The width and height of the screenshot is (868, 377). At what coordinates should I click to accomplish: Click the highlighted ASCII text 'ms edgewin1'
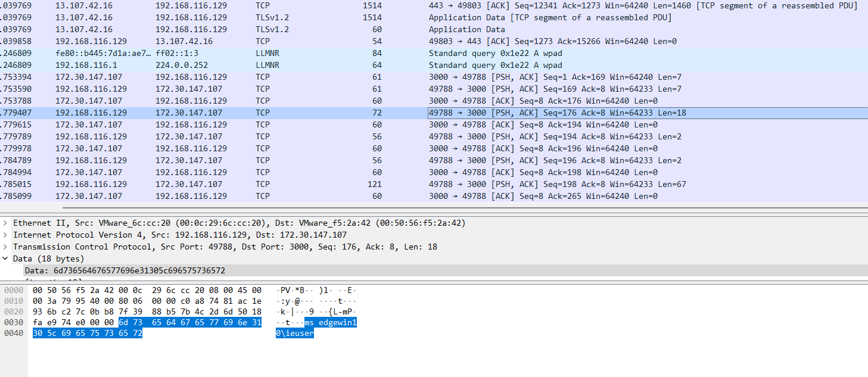pos(331,323)
